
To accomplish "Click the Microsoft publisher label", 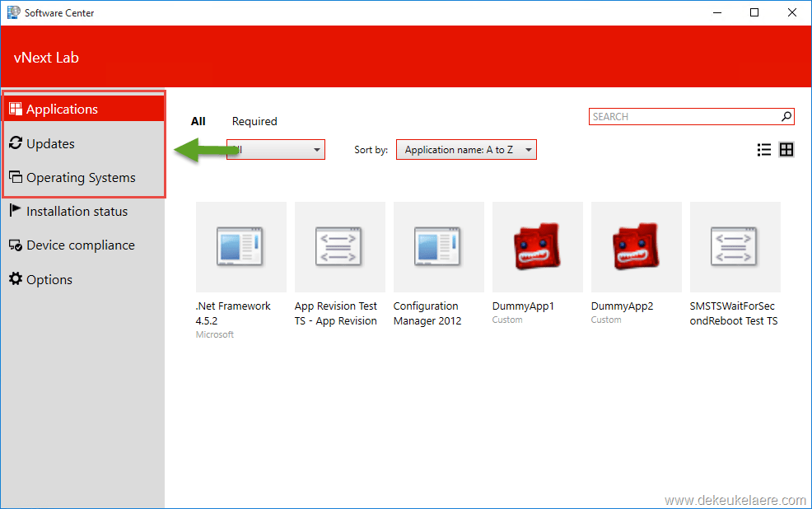I will click(x=214, y=334).
